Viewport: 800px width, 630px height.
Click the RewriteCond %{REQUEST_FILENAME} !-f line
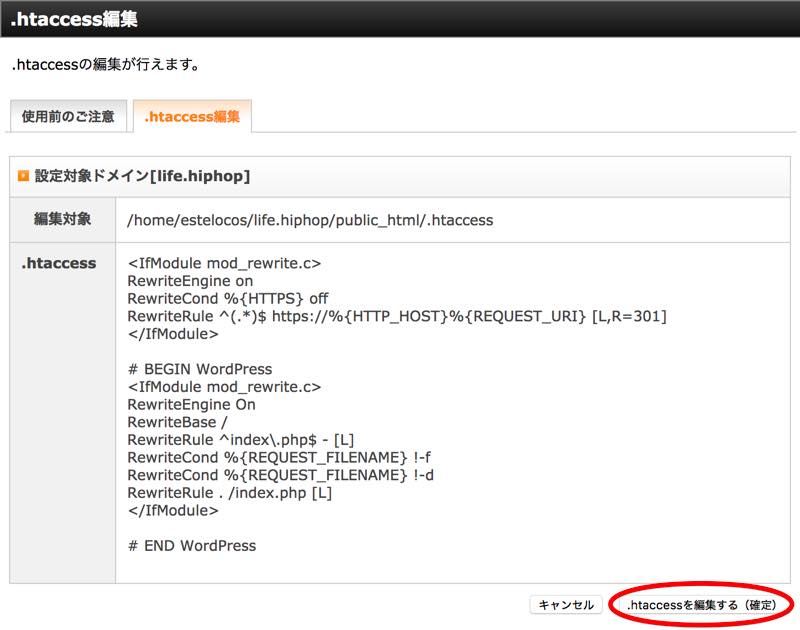[x=279, y=458]
